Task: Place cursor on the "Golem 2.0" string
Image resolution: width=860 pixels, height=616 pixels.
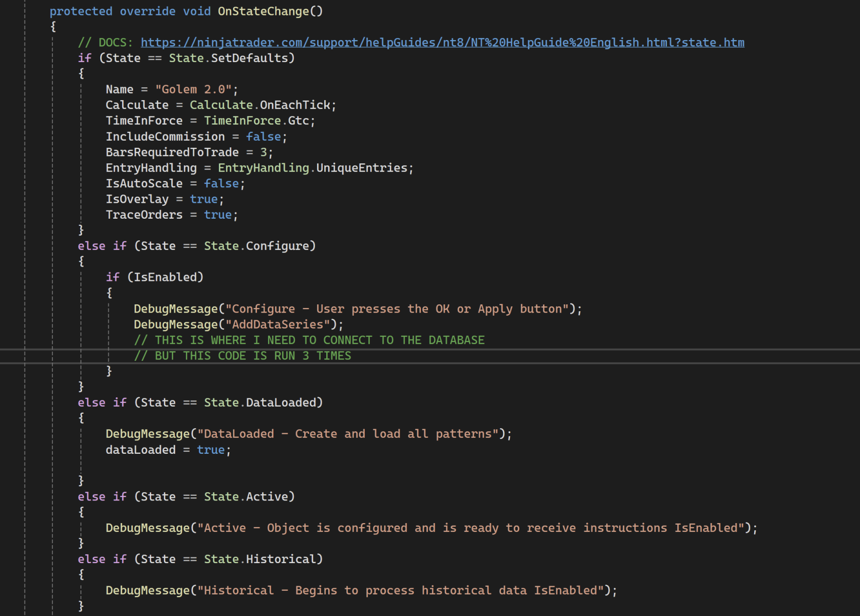Action: pyautogui.click(x=193, y=89)
